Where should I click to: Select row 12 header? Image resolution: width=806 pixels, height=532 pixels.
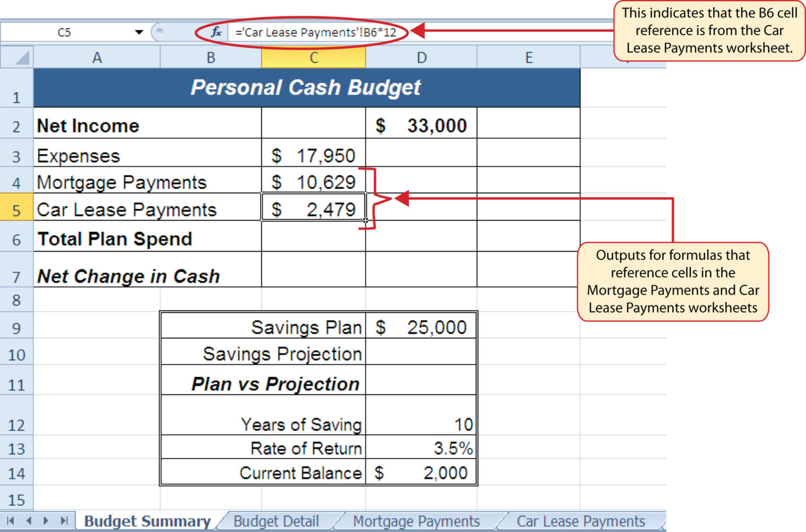point(16,415)
